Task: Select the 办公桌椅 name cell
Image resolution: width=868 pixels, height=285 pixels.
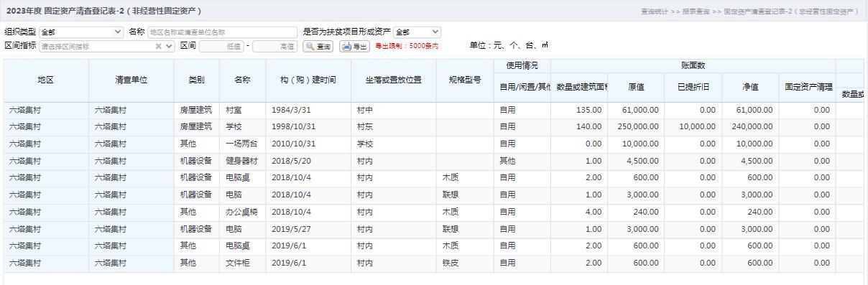Action: click(x=243, y=212)
